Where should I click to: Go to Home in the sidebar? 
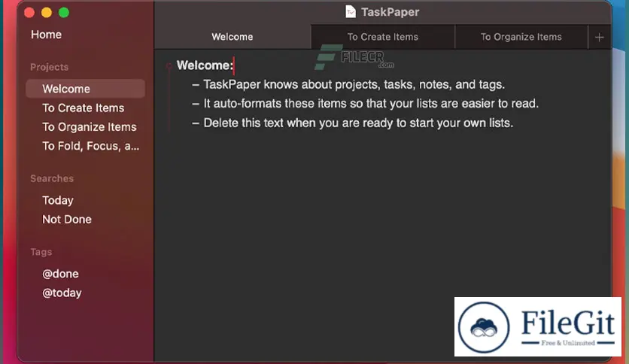pos(46,35)
